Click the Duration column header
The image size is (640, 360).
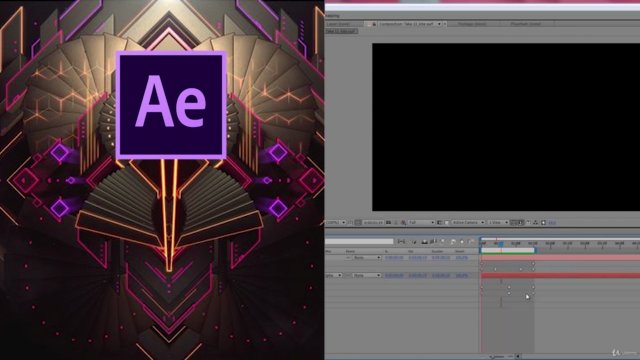[437, 251]
